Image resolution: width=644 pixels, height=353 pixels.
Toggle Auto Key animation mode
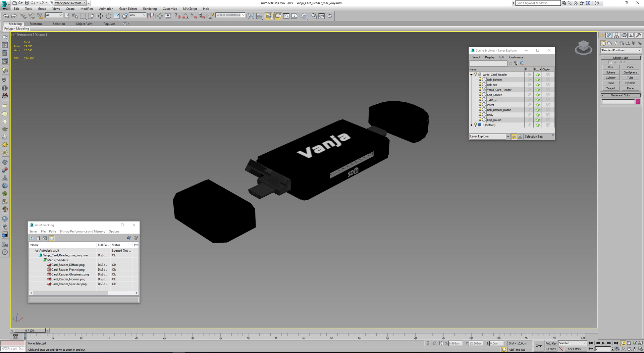point(551,343)
